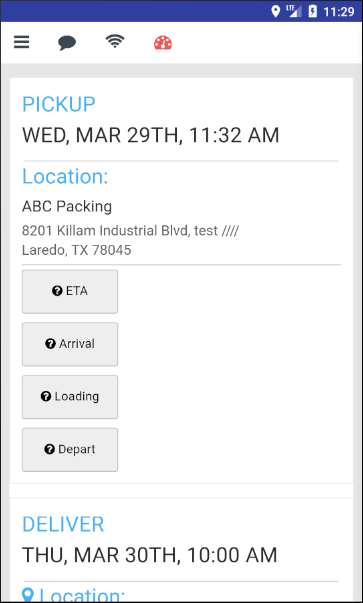Tap the battery charging status icon
Screen dimensions: 363x603
313,12
